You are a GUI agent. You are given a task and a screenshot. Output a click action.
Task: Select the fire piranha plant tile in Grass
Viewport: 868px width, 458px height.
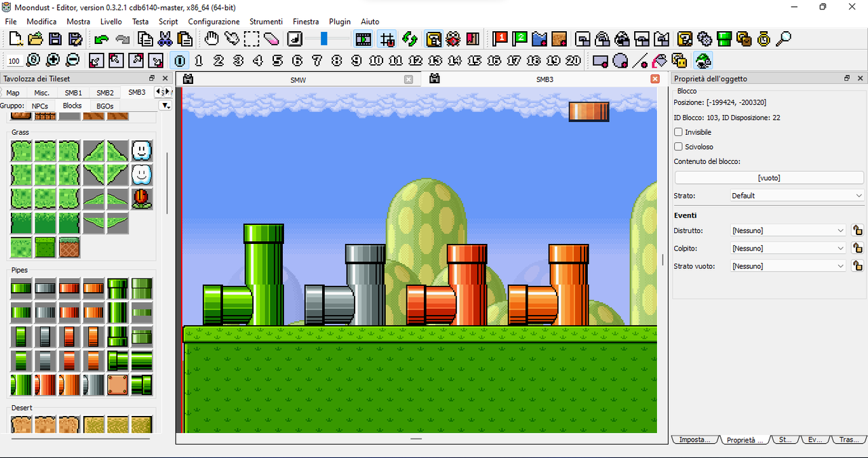coord(141,198)
